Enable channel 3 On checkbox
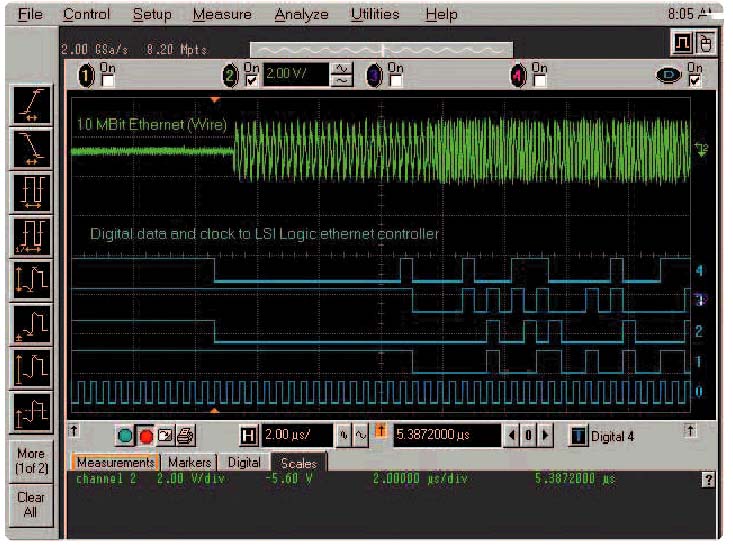This screenshot has height=545, width=733. pyautogui.click(x=395, y=81)
